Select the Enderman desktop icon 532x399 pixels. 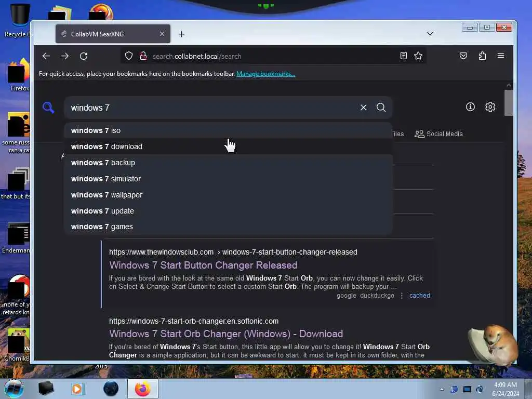16,238
